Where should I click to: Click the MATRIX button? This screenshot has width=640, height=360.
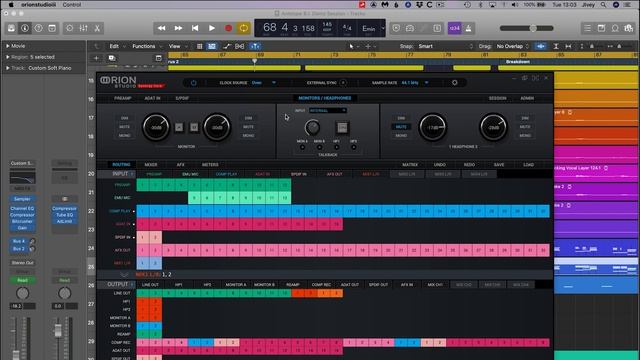(x=410, y=164)
